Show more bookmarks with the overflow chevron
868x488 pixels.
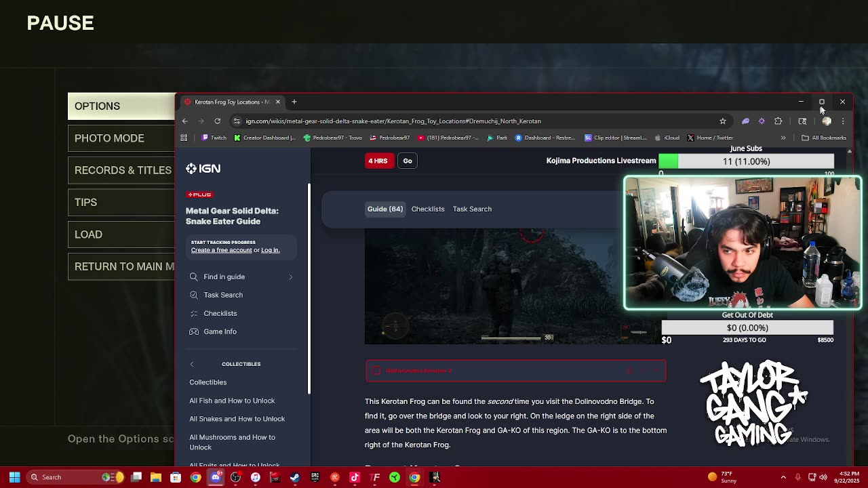coord(783,138)
